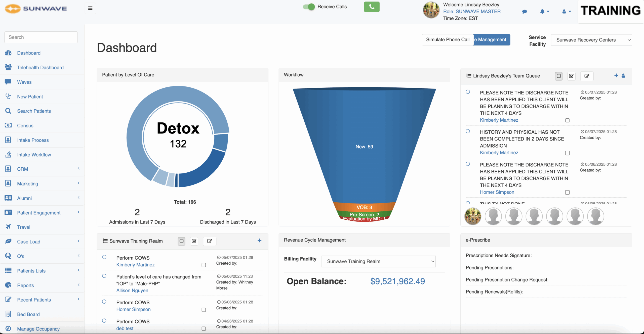This screenshot has height=334, width=644.
Task: Open Allison Nguyen patient link
Action: (132, 290)
